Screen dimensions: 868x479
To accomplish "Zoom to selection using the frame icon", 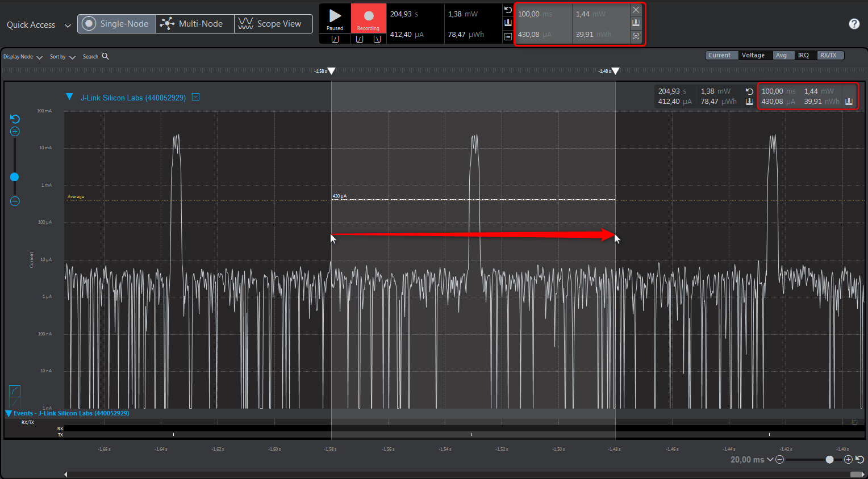I will point(636,36).
